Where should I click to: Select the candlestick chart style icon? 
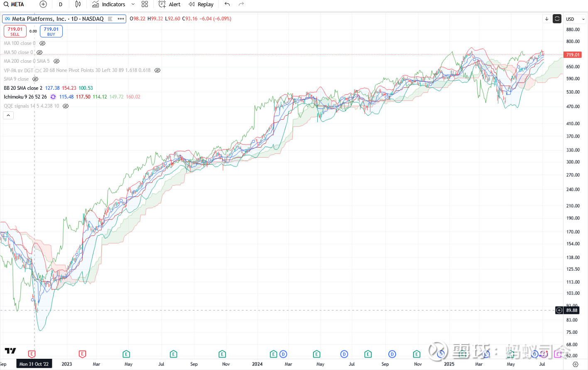point(77,5)
